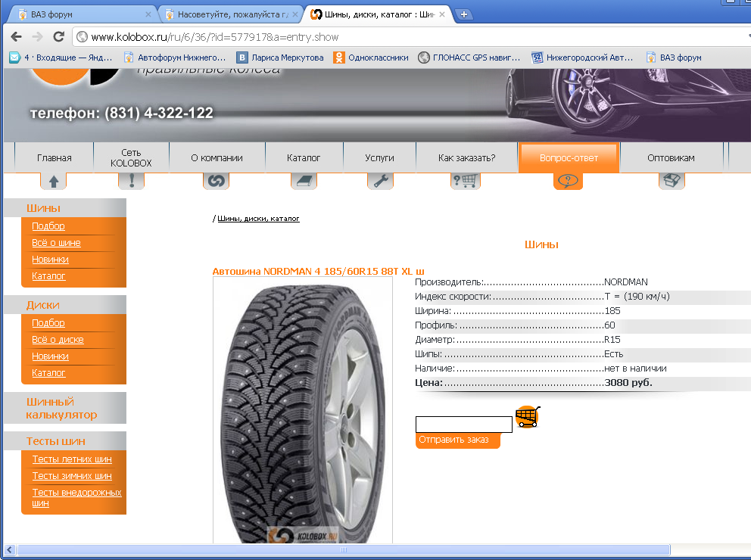The image size is (751, 560).
Task: Open the Всё о шине link
Action: point(56,243)
